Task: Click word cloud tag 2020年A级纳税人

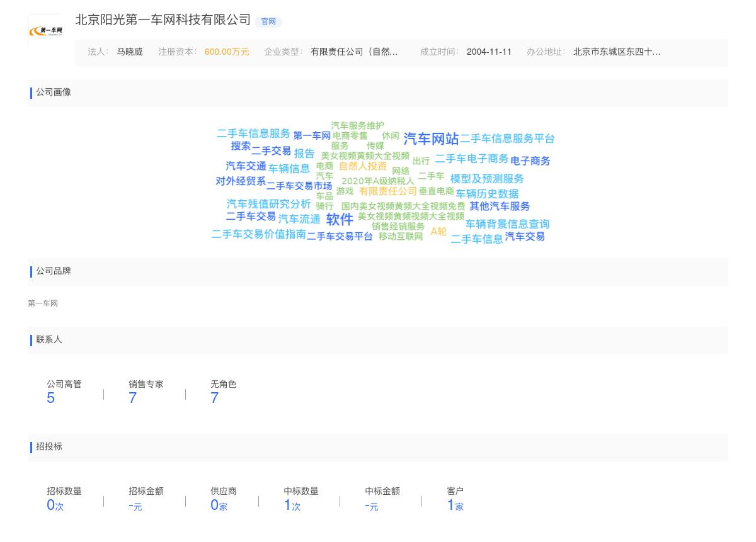Action: [x=378, y=181]
